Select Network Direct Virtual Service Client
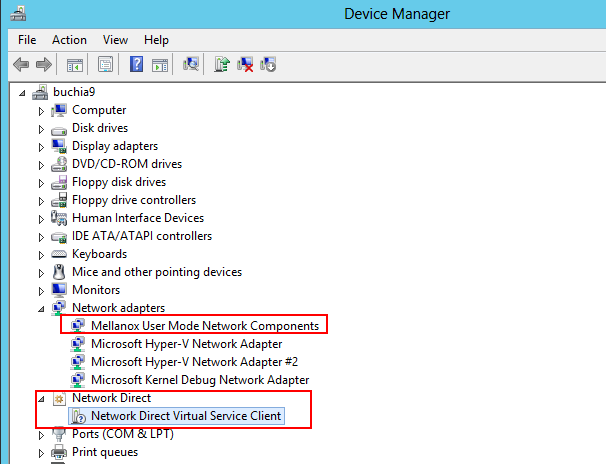This screenshot has height=464, width=606. pyautogui.click(x=186, y=415)
